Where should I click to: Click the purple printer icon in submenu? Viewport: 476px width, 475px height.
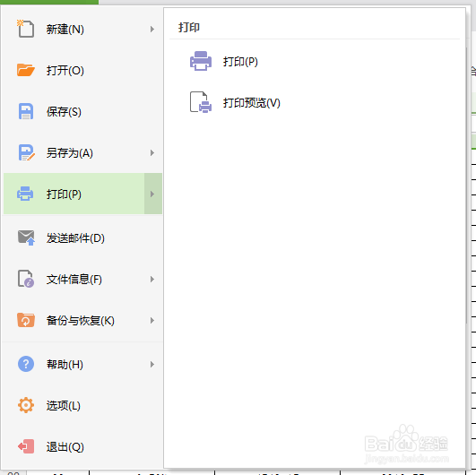pyautogui.click(x=201, y=61)
